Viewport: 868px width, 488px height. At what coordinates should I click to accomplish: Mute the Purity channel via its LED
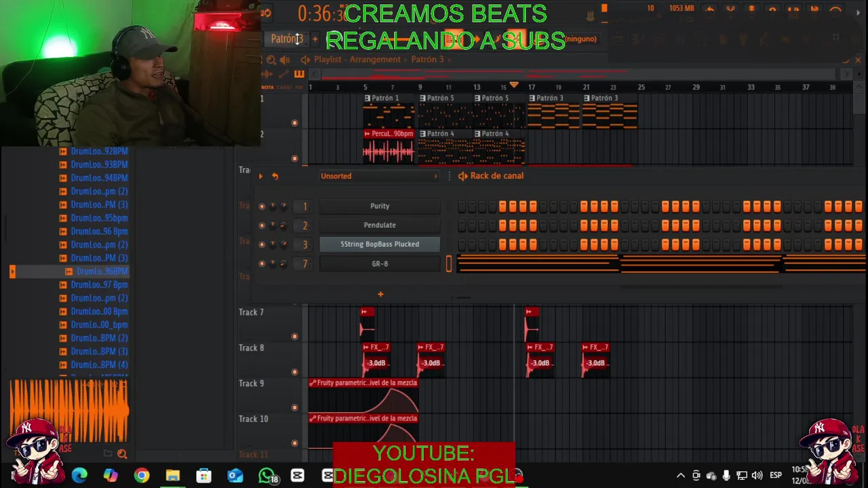(262, 206)
